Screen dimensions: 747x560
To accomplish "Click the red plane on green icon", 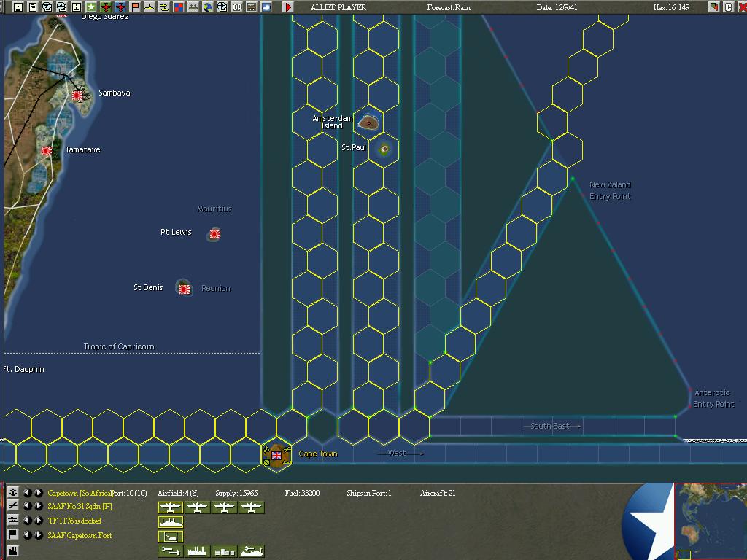I will click(106, 7).
